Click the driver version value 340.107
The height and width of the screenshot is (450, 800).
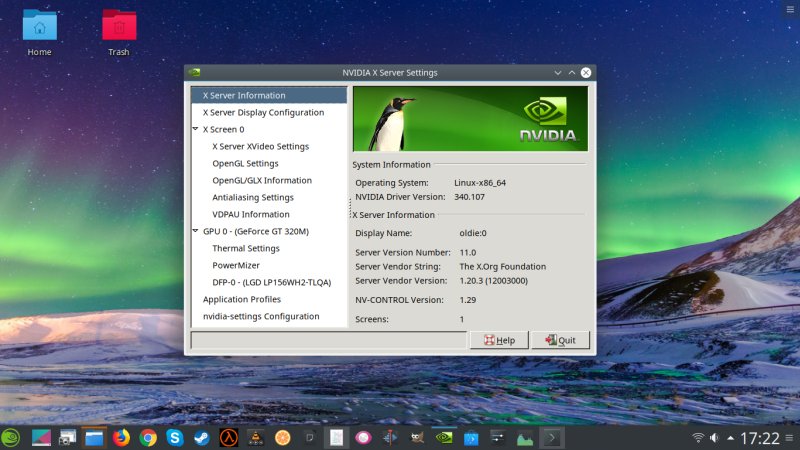click(x=469, y=197)
